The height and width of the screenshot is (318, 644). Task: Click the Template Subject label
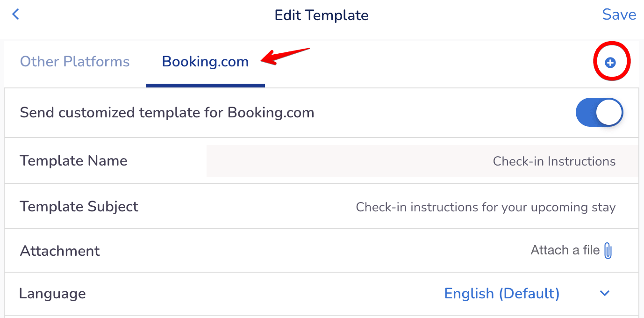79,206
